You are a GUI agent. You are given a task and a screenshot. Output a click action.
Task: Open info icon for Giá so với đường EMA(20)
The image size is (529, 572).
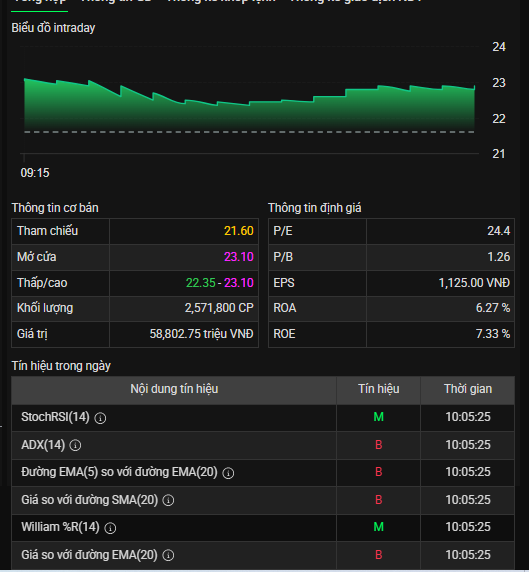(168, 556)
